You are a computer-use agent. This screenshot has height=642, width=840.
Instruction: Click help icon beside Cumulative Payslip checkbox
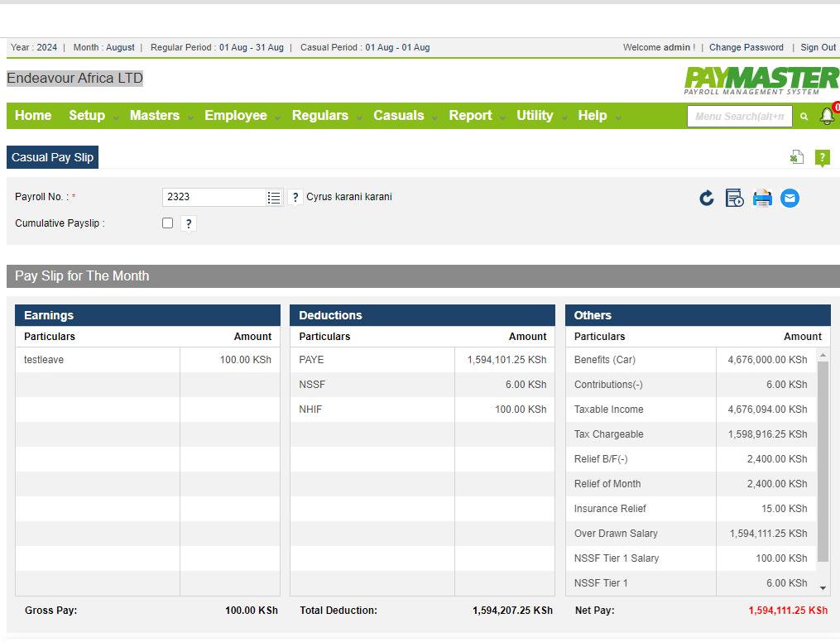189,223
